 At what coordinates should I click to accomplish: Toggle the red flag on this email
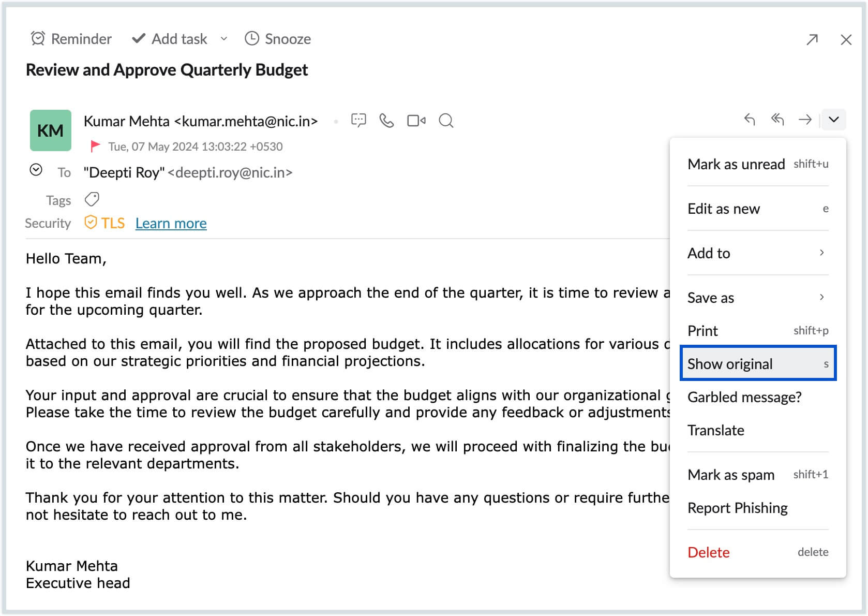point(95,146)
